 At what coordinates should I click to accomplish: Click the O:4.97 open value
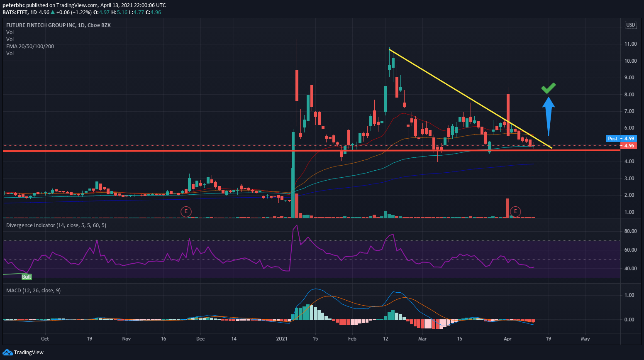click(x=101, y=12)
